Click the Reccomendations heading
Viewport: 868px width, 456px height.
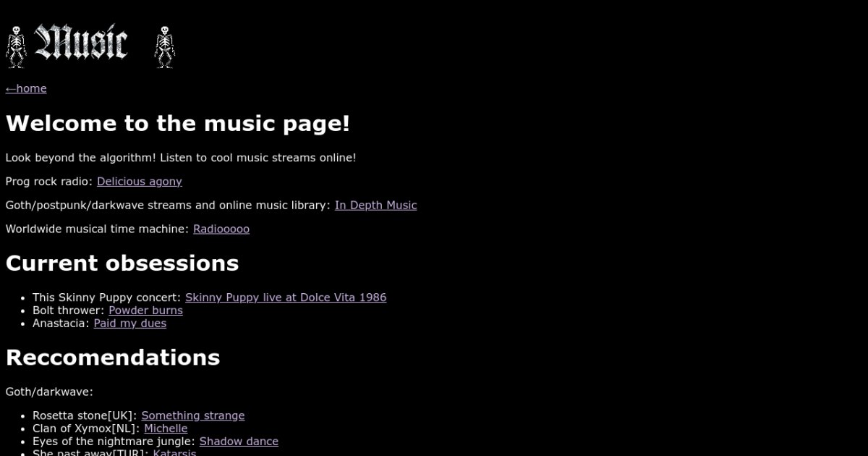coord(113,358)
